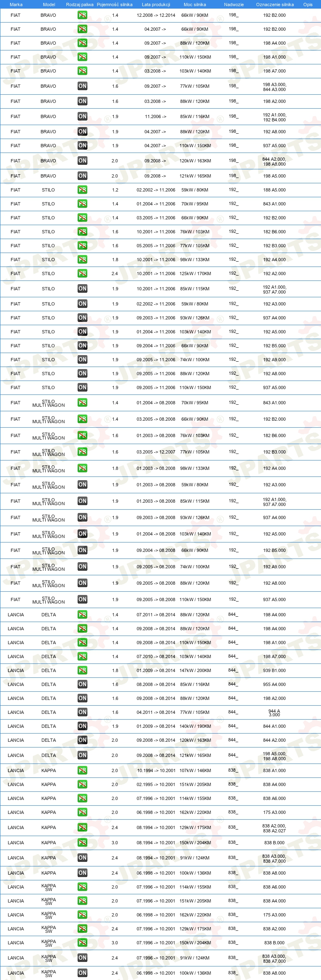Select diesel icon in Delta 955 A4.000 row
The image size is (321, 980).
[82, 684]
